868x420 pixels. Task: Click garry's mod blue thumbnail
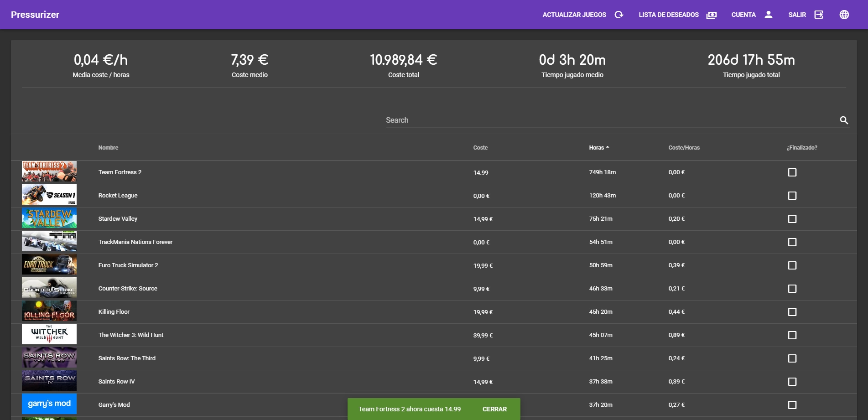(x=49, y=404)
